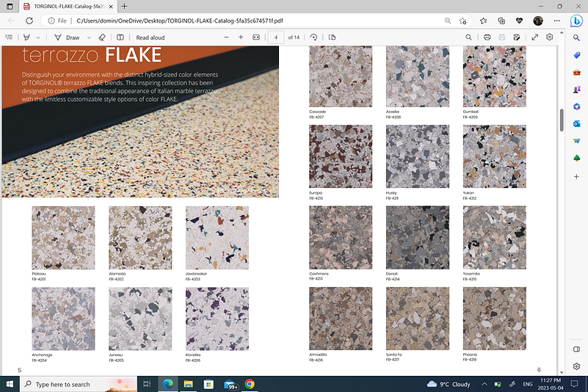Open sidebar Outlook icon
The image size is (588, 392).
pyautogui.click(x=577, y=124)
